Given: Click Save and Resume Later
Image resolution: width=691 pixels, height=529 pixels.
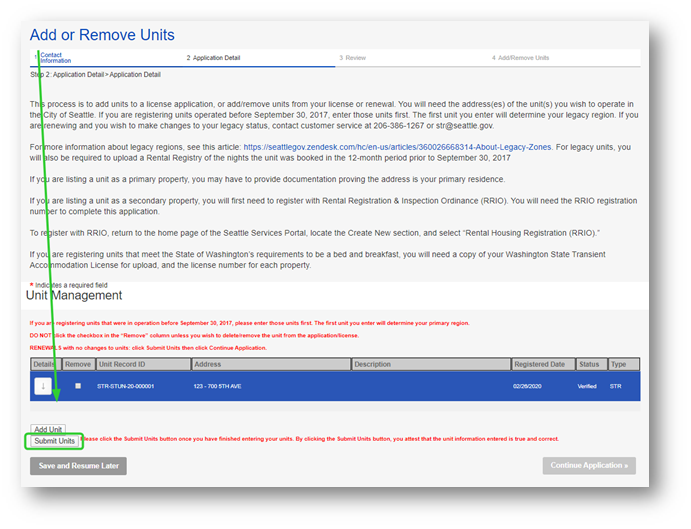Looking at the screenshot, I should pyautogui.click(x=78, y=466).
